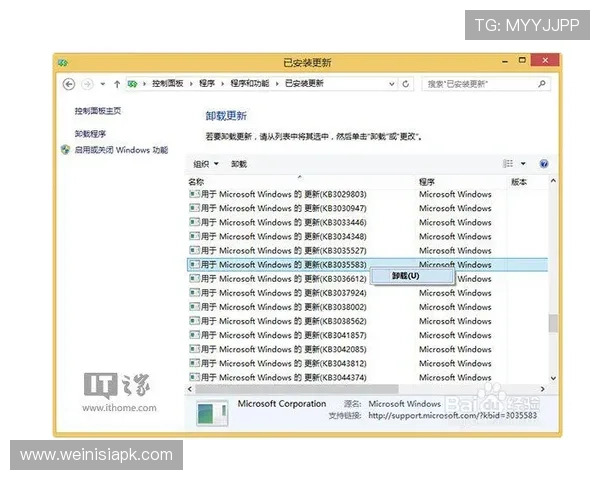Select 程序和功能 breadcrumb
The image size is (600, 480).
tap(249, 83)
